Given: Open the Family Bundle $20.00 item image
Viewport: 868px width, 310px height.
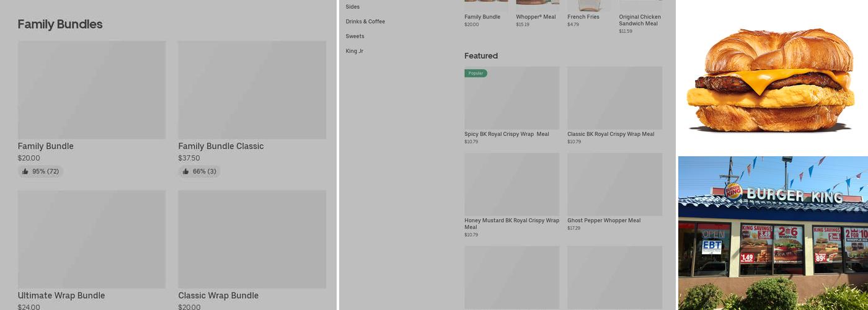Looking at the screenshot, I should [92, 90].
